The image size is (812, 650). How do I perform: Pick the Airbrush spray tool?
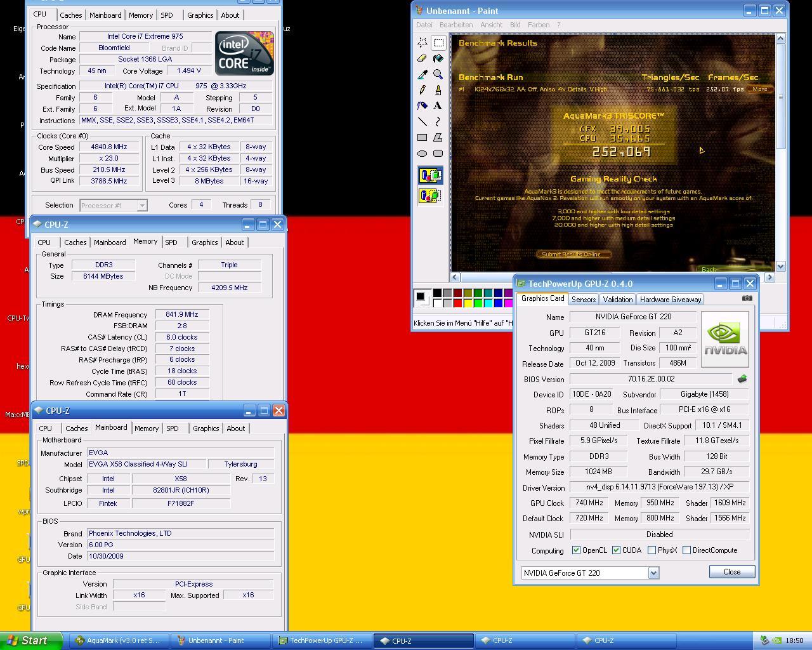[422, 106]
